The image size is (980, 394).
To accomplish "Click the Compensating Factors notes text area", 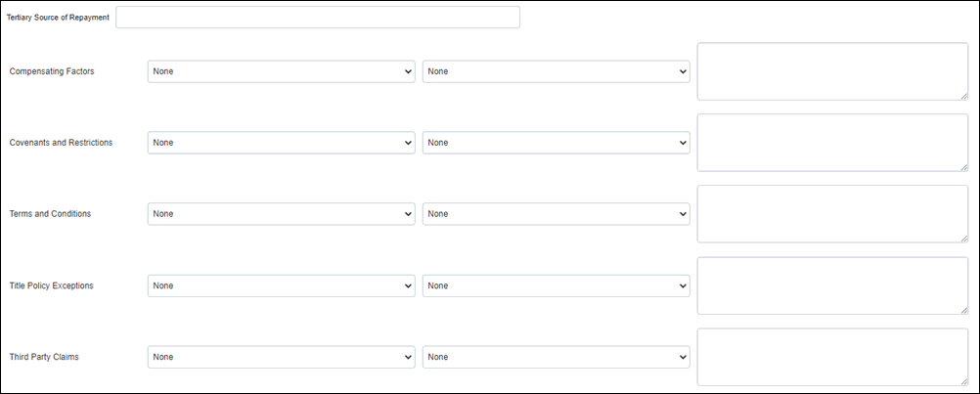I will 832,71.
